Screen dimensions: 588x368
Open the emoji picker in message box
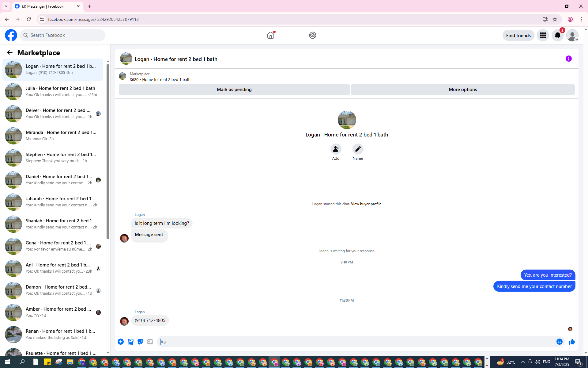click(559, 342)
